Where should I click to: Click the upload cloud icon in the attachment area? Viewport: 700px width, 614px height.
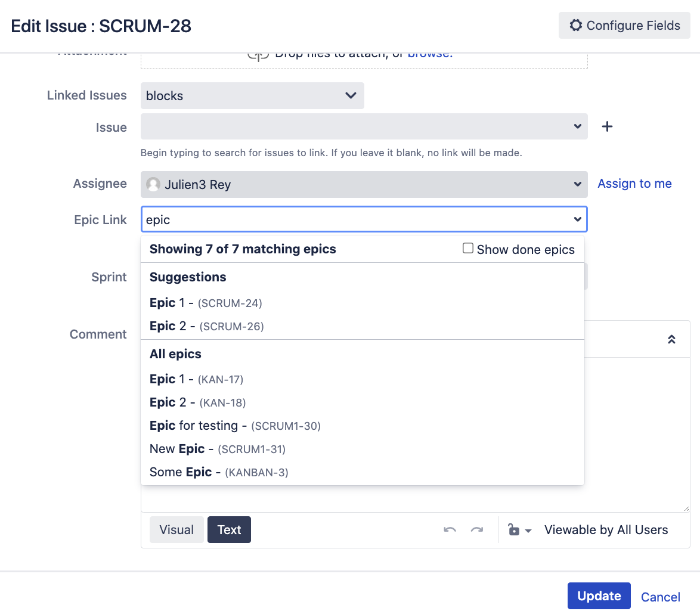tap(258, 55)
